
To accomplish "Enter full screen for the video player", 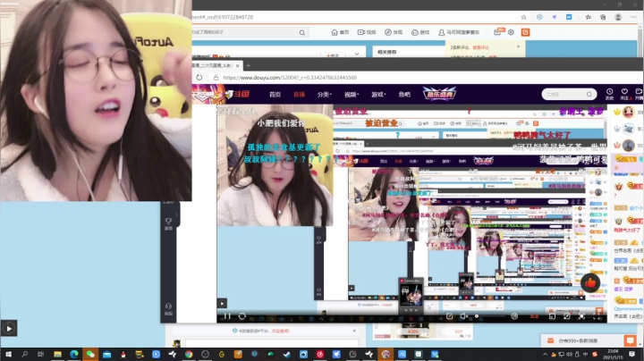I will coord(597,316).
